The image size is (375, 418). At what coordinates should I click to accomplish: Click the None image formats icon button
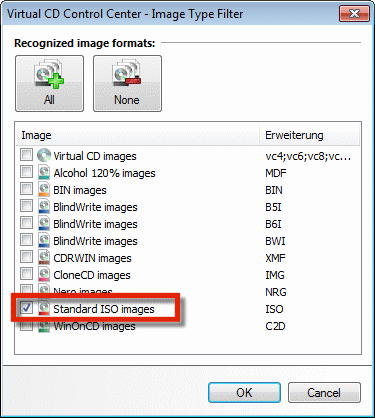coord(127,83)
